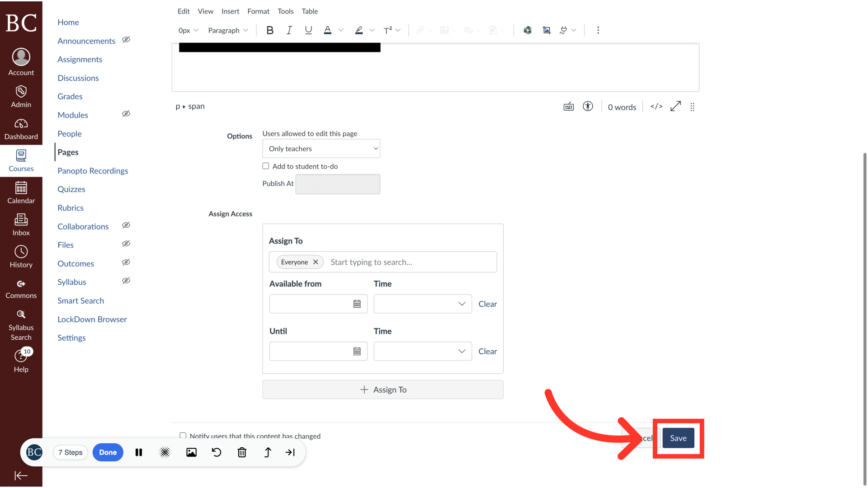Screen dimensions: 868x488
Task: Clear the Until date field
Action: (488, 351)
